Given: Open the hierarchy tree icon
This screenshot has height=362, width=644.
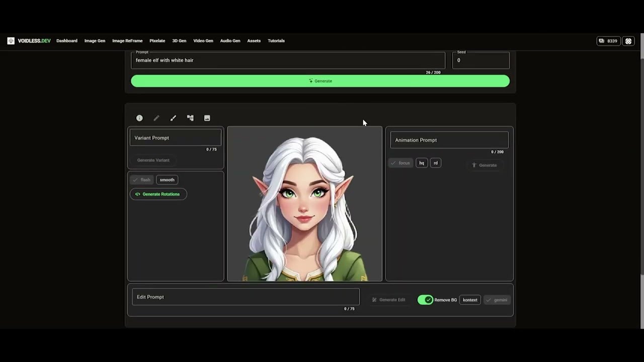Looking at the screenshot, I should click(x=190, y=118).
